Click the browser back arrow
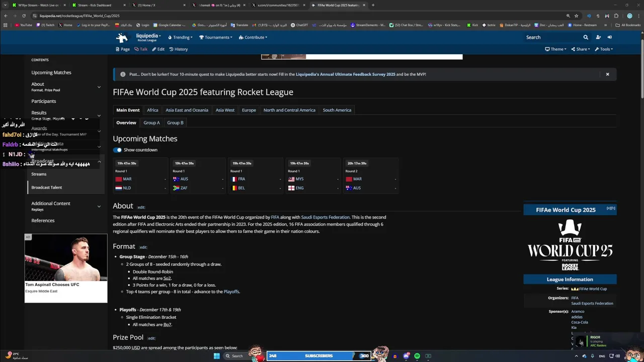 pyautogui.click(x=6, y=16)
